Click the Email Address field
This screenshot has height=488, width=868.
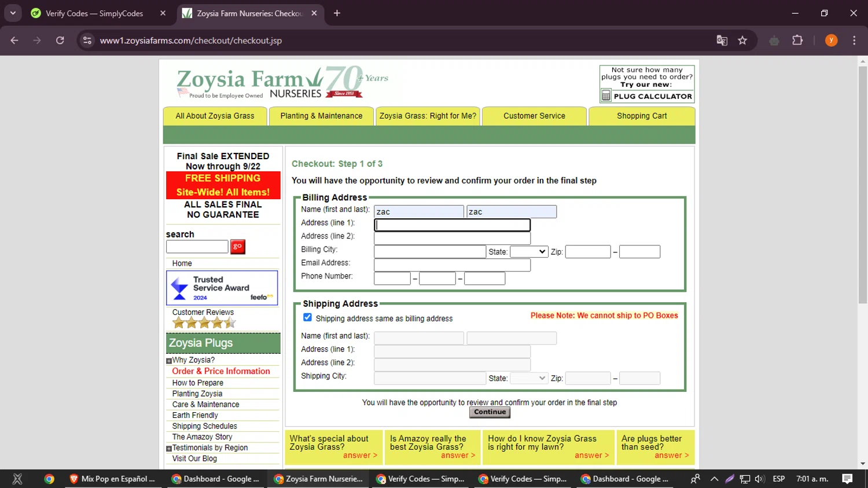[x=453, y=265]
